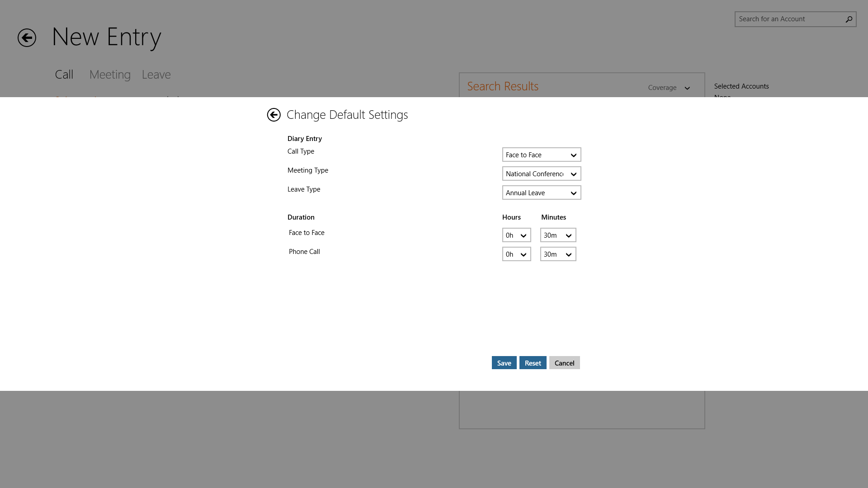Switch to the Meeting tab
This screenshot has width=868, height=488.
tap(110, 75)
